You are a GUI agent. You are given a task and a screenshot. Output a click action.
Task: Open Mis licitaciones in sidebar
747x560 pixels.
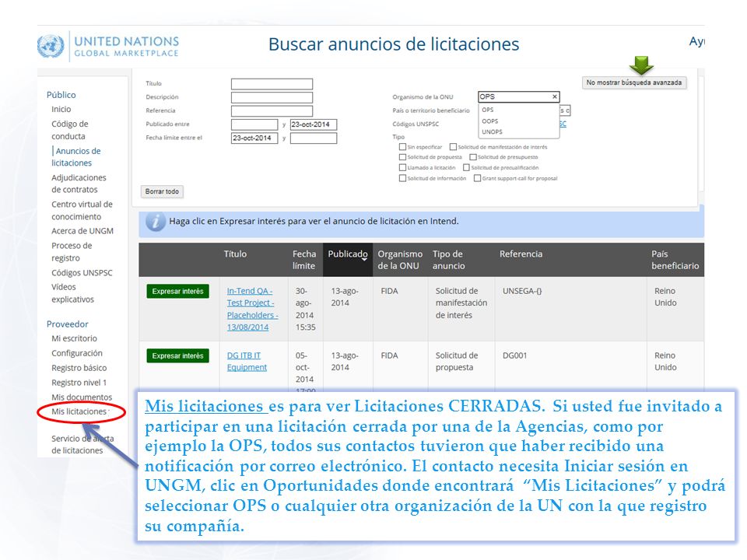point(79,411)
